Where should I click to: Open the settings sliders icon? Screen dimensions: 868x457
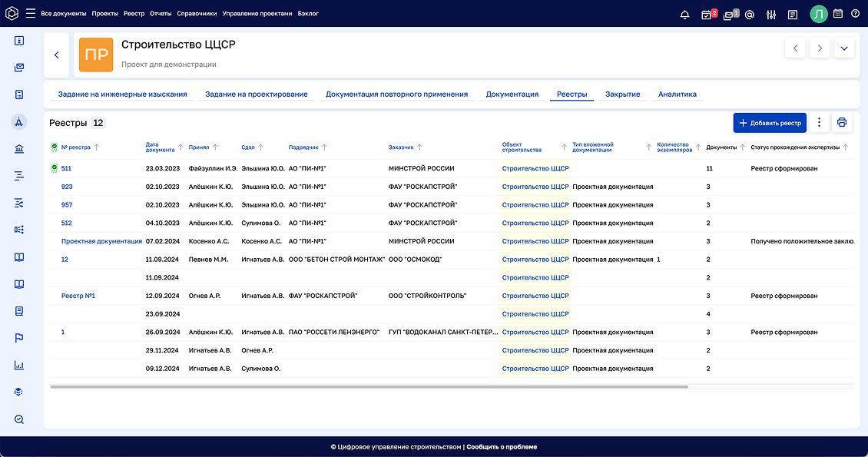click(x=771, y=14)
